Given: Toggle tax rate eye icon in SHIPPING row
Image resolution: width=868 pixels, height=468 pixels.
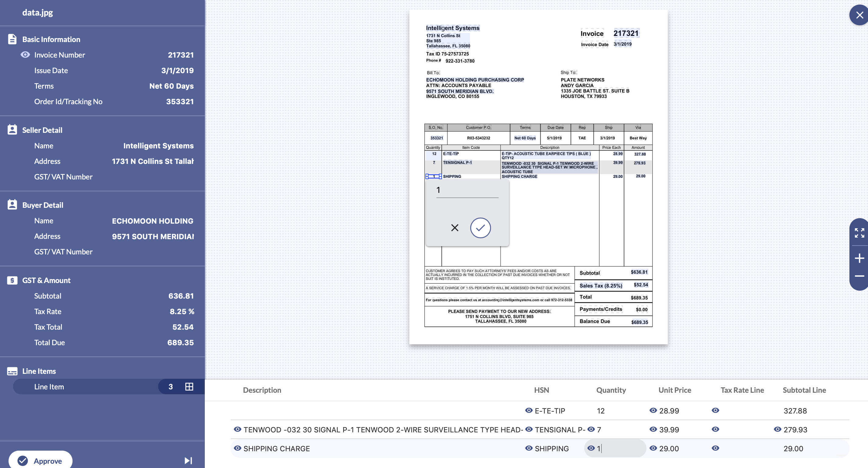Looking at the screenshot, I should [715, 448].
